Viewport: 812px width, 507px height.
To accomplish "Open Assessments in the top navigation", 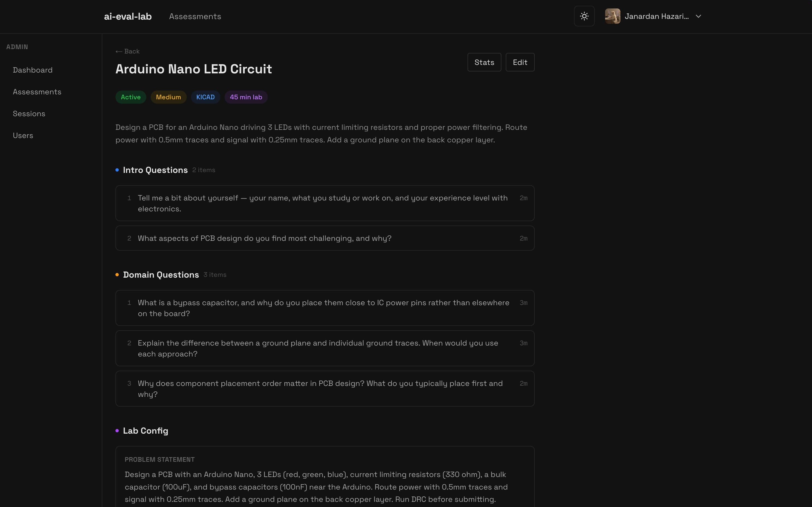I will [x=195, y=16].
